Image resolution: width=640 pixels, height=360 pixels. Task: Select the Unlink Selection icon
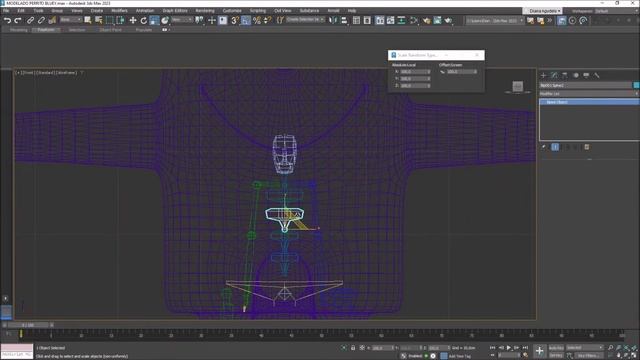coord(41,20)
